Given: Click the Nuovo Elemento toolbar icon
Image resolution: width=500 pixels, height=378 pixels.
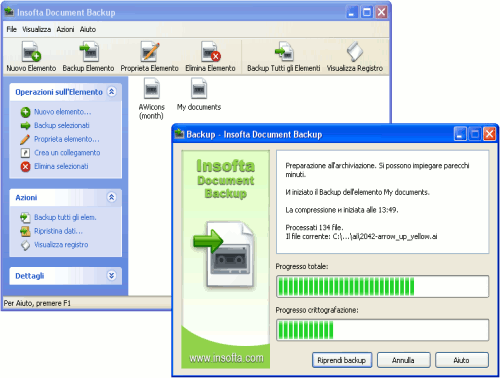Looking at the screenshot, I should coord(31,56).
